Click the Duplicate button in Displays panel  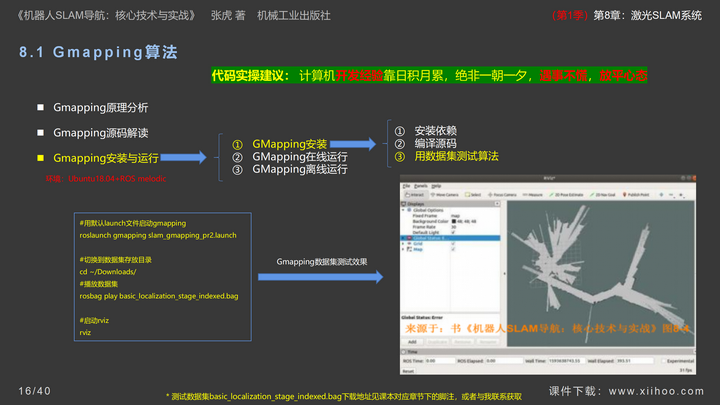pos(437,342)
